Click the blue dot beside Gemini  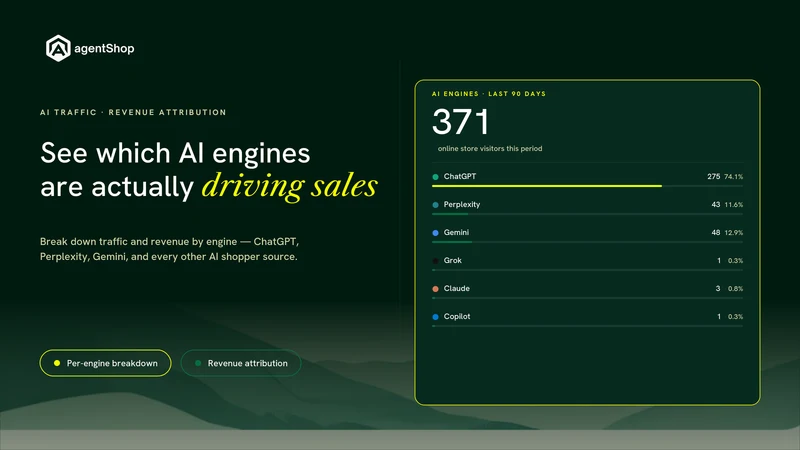click(x=435, y=233)
